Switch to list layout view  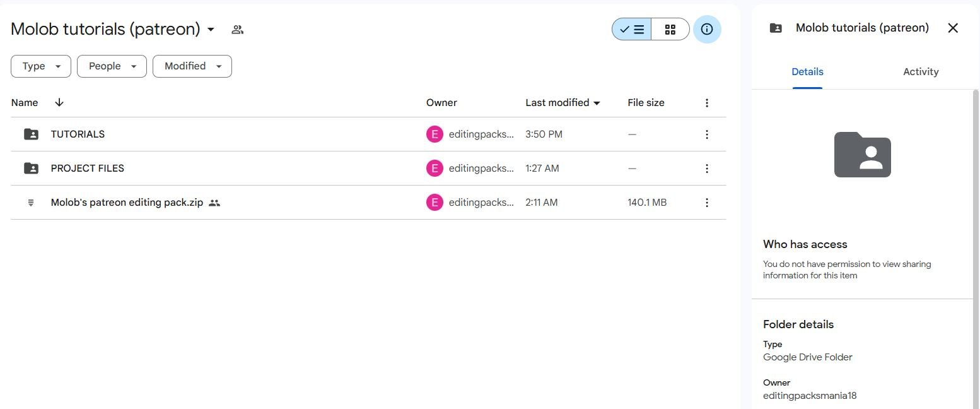(x=631, y=29)
